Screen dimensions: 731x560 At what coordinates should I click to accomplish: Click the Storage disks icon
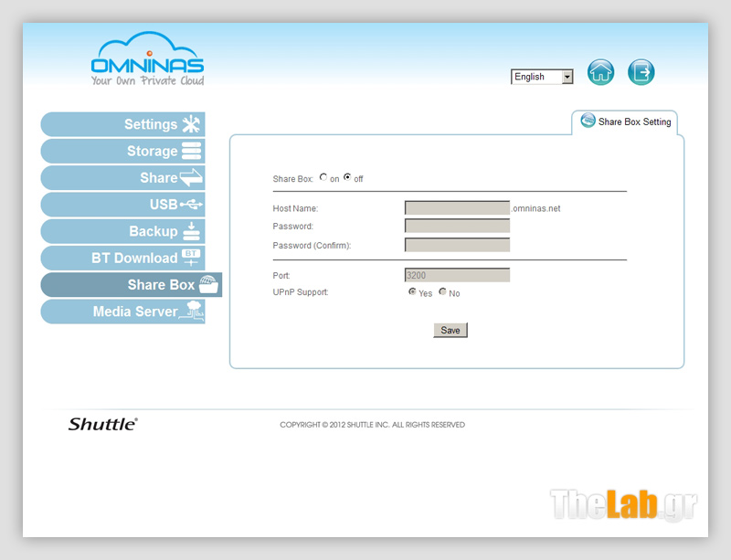pyautogui.click(x=191, y=152)
